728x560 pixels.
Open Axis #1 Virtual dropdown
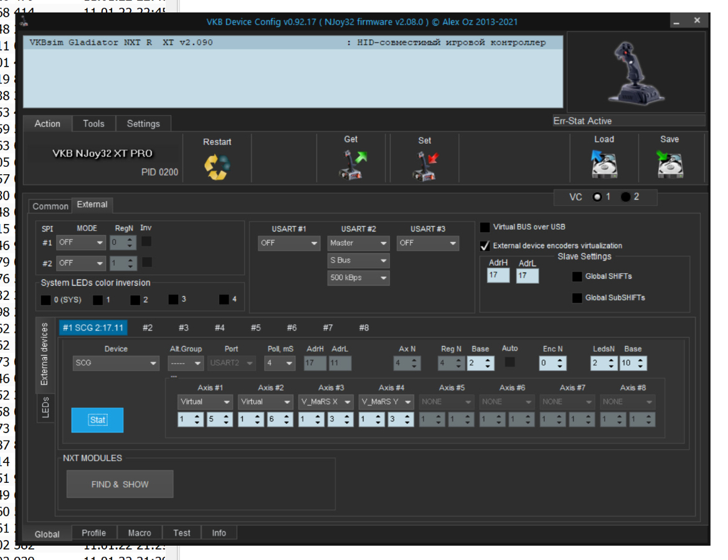(x=205, y=402)
